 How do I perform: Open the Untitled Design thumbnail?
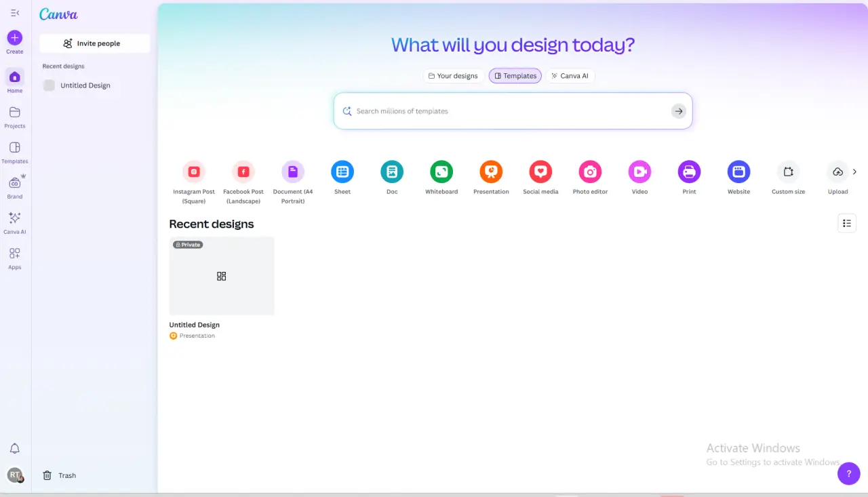click(x=222, y=276)
